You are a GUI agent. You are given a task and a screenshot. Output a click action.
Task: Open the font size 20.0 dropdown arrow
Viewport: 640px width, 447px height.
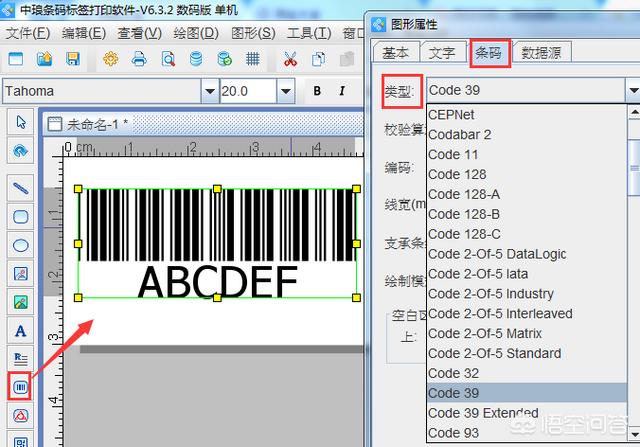286,91
